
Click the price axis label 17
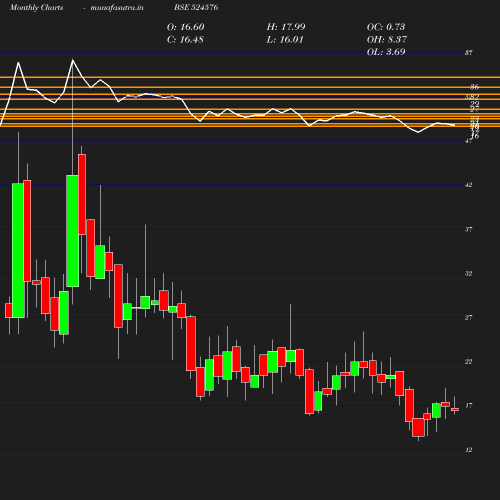pyautogui.click(x=469, y=406)
